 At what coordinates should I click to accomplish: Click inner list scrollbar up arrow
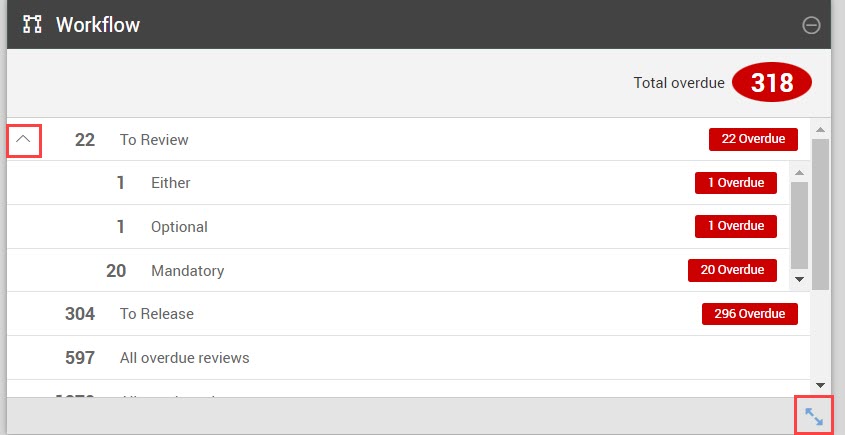(799, 172)
